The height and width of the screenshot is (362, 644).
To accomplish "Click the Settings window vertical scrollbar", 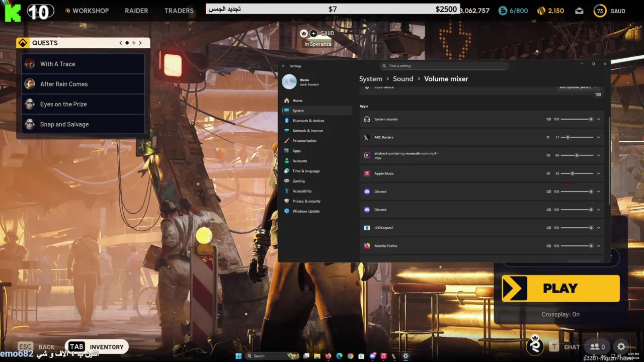I will 610,161.
